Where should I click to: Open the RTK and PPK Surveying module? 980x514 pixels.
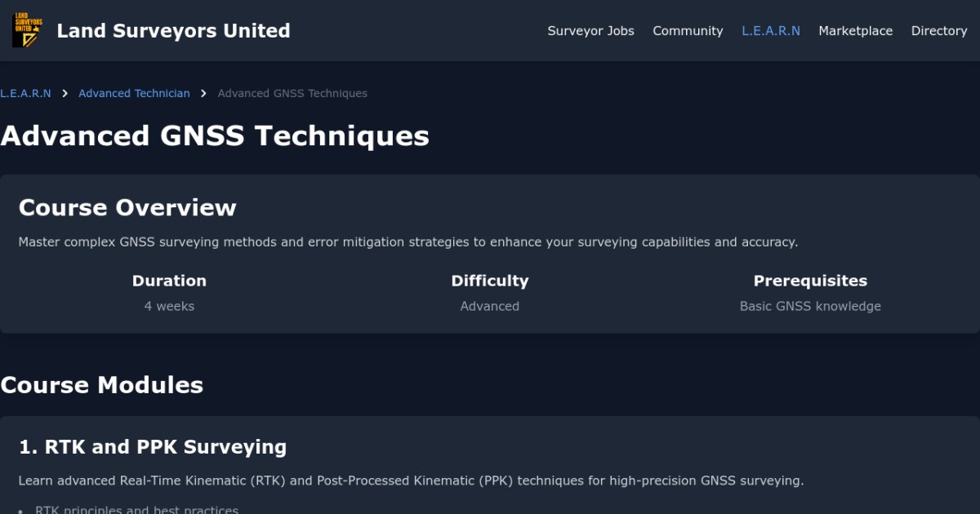pos(153,447)
